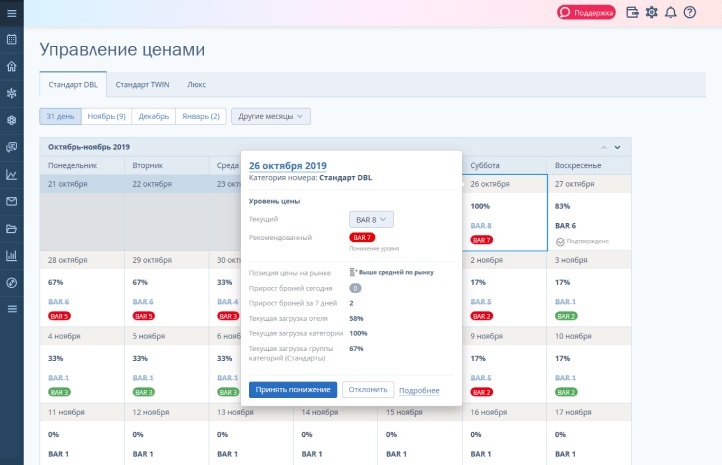722x465 pixels.
Task: Expand the Другие месяцы dropdown
Action: (x=271, y=116)
